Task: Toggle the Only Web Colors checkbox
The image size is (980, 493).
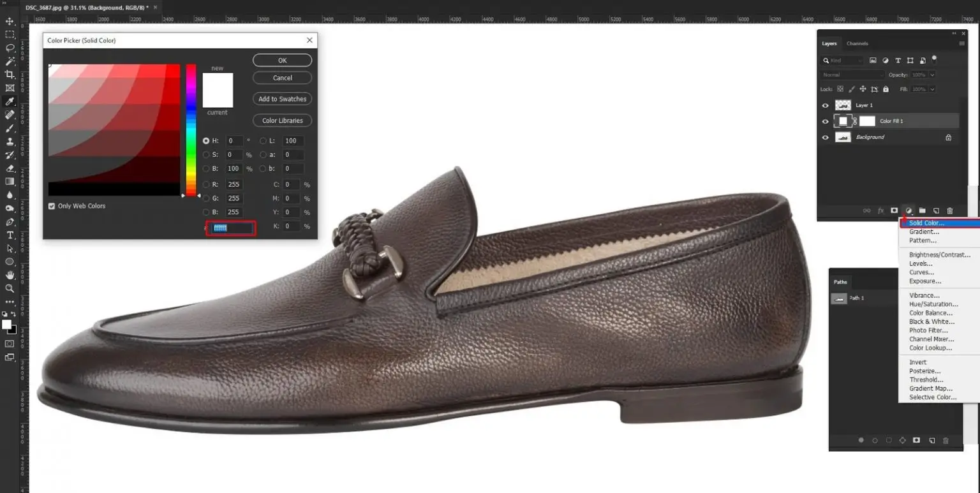Action: pos(52,206)
